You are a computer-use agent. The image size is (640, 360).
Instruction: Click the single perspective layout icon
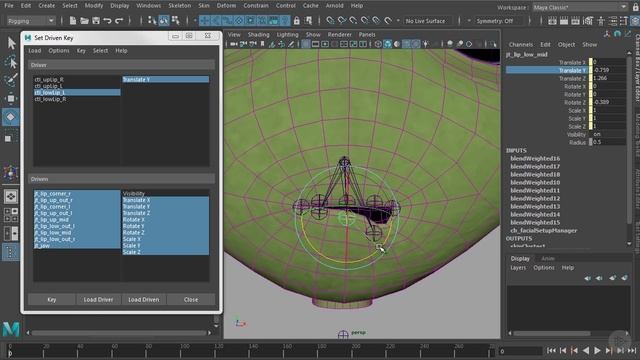11,197
